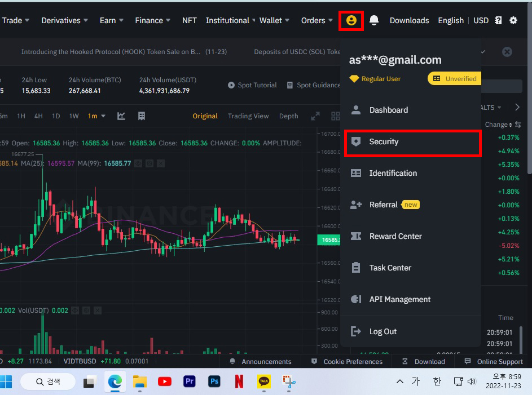Click Download in the footer bar
This screenshot has width=532, height=395.
click(424, 362)
